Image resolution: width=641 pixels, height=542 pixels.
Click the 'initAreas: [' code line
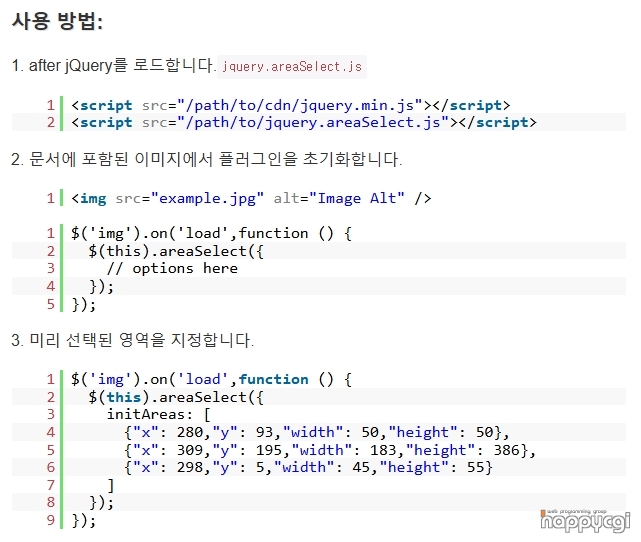[x=159, y=414]
